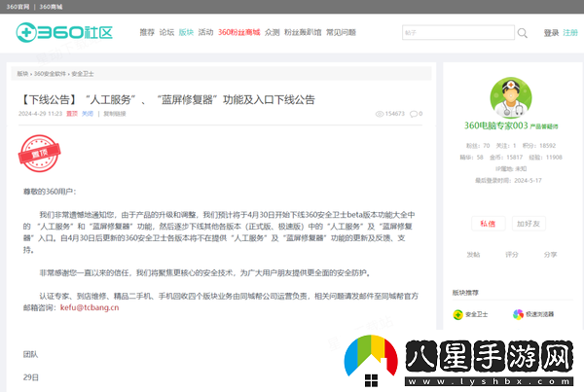This screenshot has height=392, width=584.
Task: Open 360官网 link in top bar
Action: tap(18, 7)
